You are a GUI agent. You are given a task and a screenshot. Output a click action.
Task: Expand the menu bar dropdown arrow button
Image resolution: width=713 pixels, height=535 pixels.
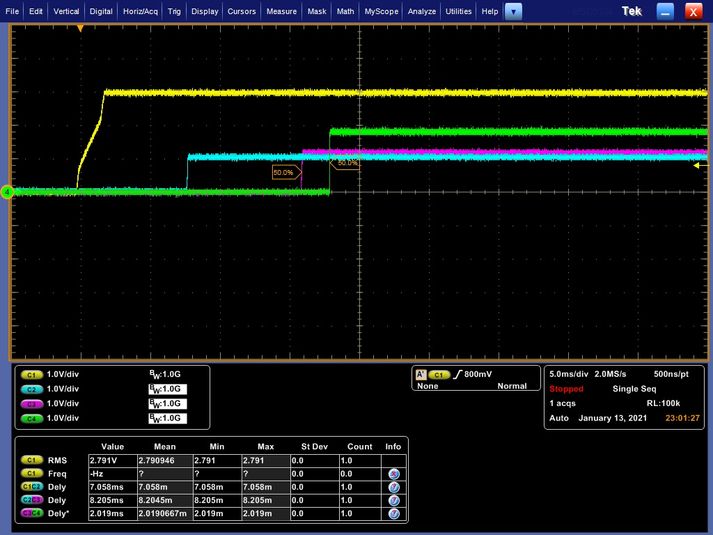513,11
